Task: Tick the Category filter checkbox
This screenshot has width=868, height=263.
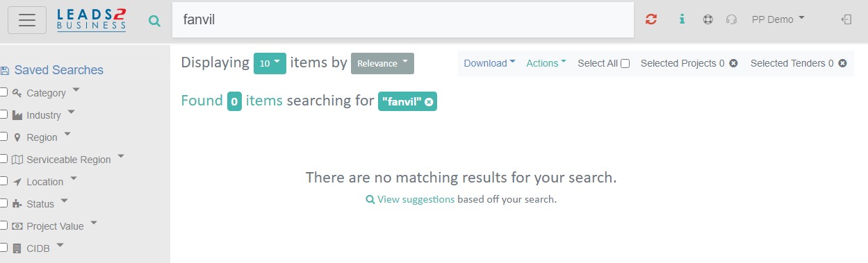Action: (3, 92)
